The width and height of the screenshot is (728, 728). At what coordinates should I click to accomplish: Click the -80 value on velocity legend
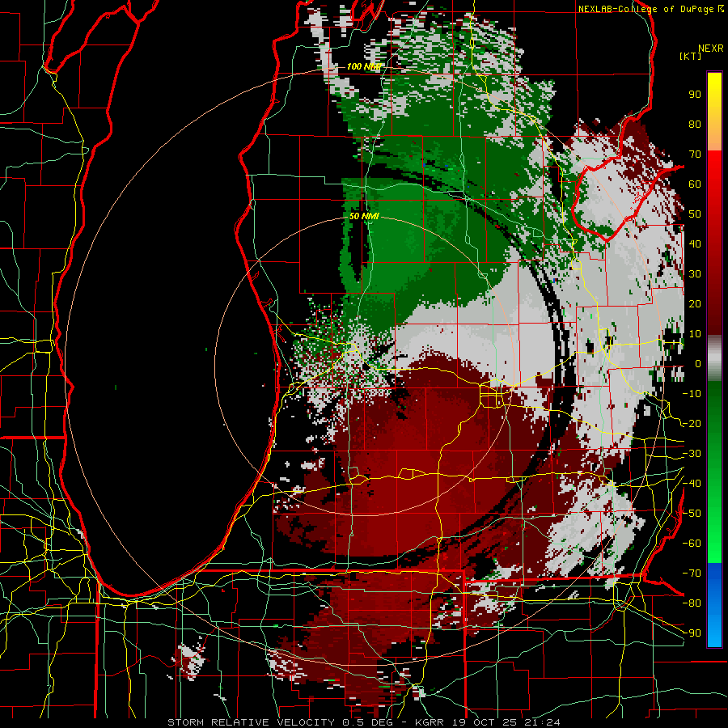click(x=692, y=603)
